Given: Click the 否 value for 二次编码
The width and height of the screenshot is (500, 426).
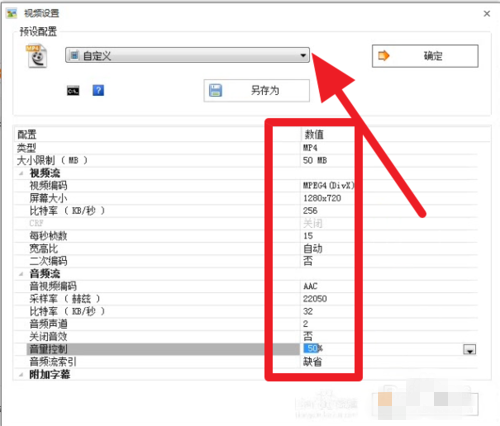Looking at the screenshot, I should [x=308, y=261].
